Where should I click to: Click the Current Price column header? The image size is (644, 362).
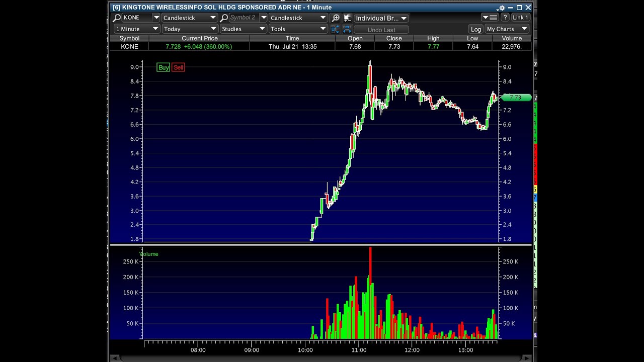pos(199,38)
